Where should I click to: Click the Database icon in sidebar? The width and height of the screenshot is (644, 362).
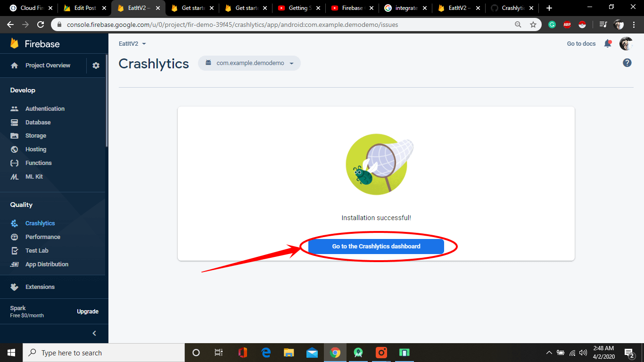coord(15,122)
